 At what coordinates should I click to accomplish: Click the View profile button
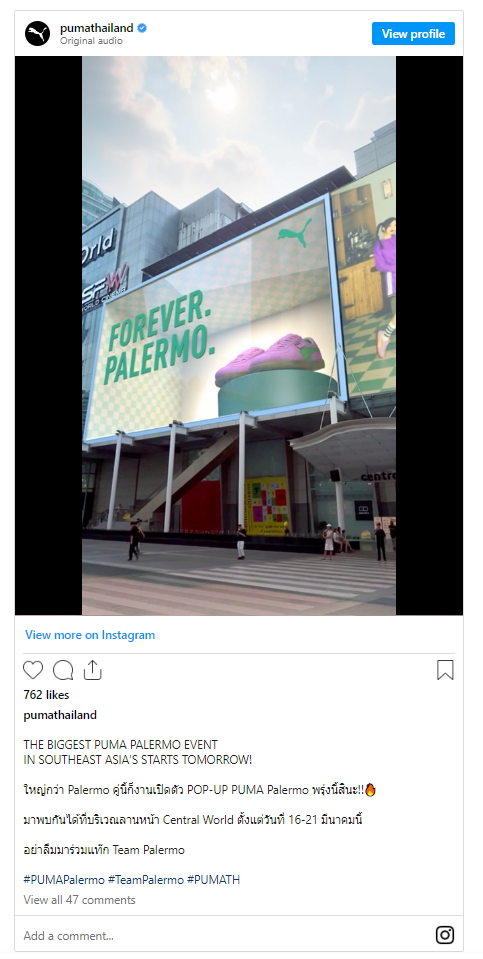point(413,34)
